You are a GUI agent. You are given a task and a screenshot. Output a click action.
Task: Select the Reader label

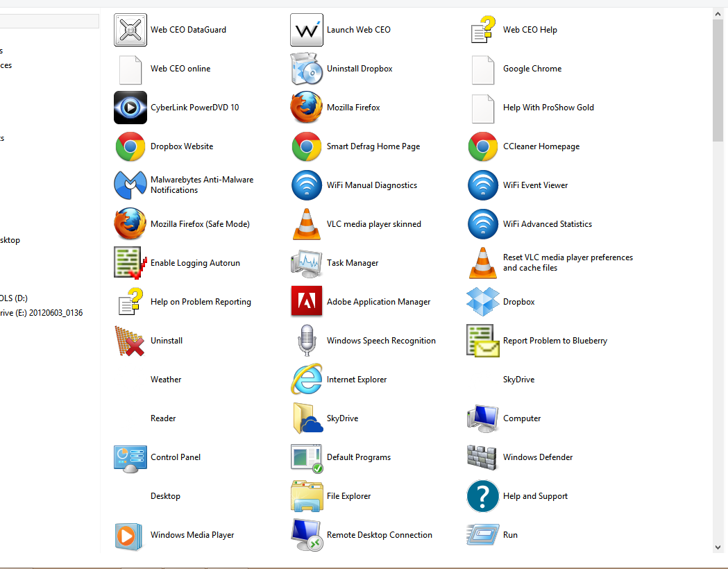pyautogui.click(x=163, y=418)
